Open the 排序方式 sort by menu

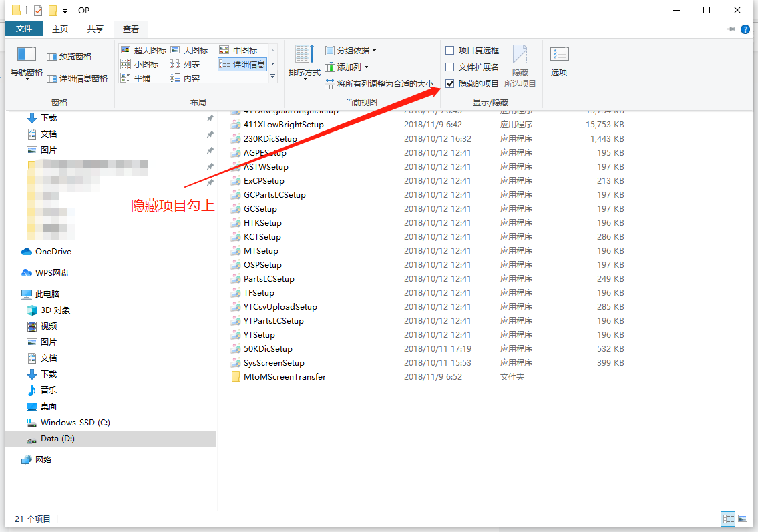(x=304, y=62)
